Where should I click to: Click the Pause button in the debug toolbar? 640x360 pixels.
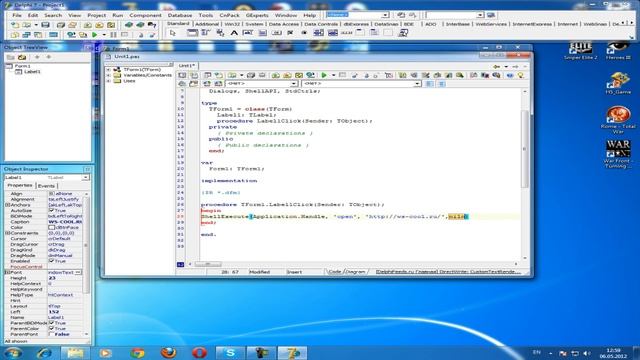click(x=113, y=35)
